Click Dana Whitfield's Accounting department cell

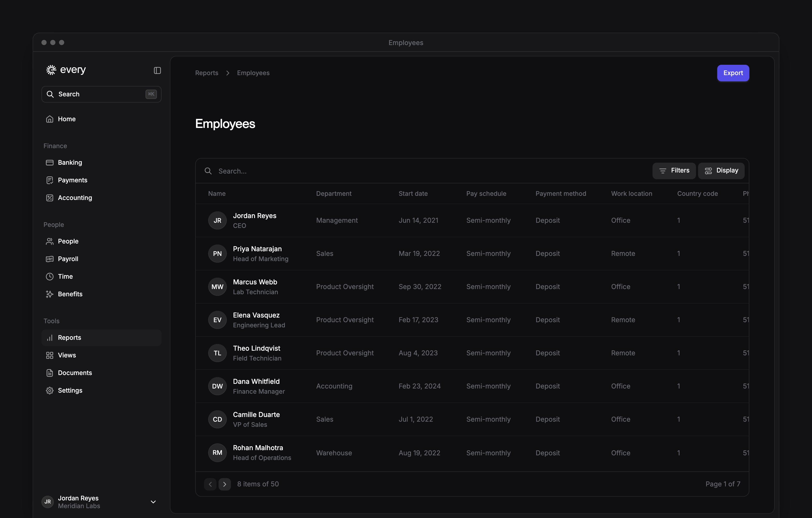334,386
